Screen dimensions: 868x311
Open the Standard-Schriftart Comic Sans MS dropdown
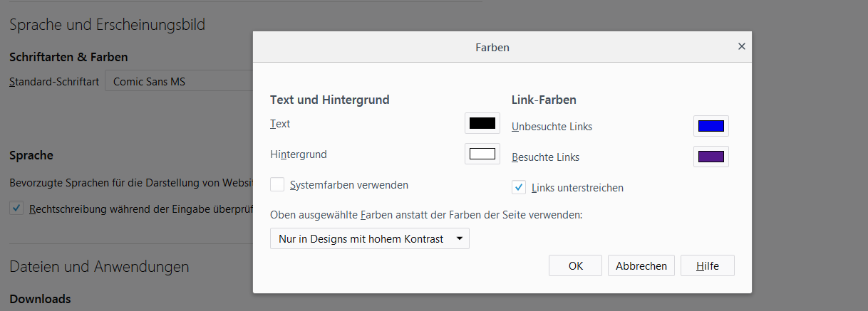pyautogui.click(x=178, y=81)
